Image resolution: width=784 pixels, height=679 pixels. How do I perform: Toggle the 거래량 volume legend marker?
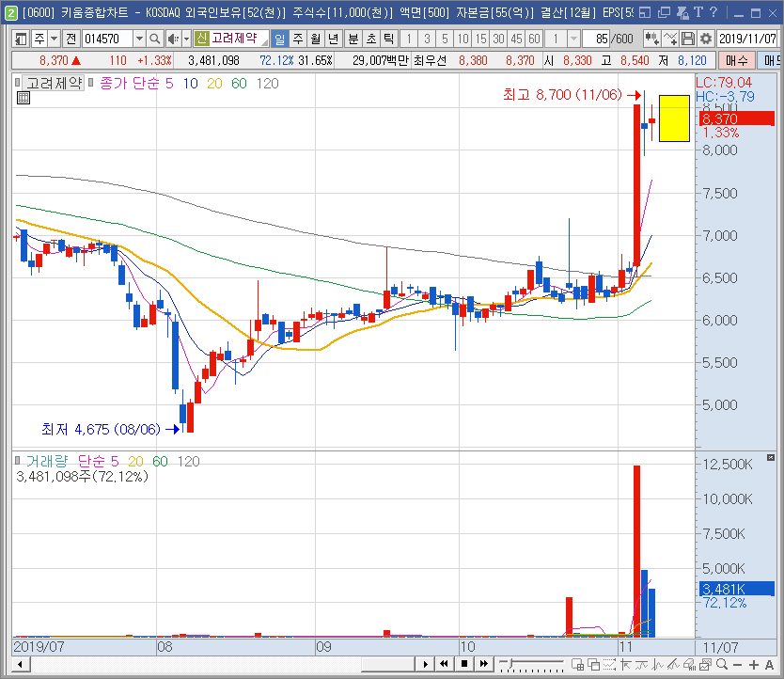point(18,460)
